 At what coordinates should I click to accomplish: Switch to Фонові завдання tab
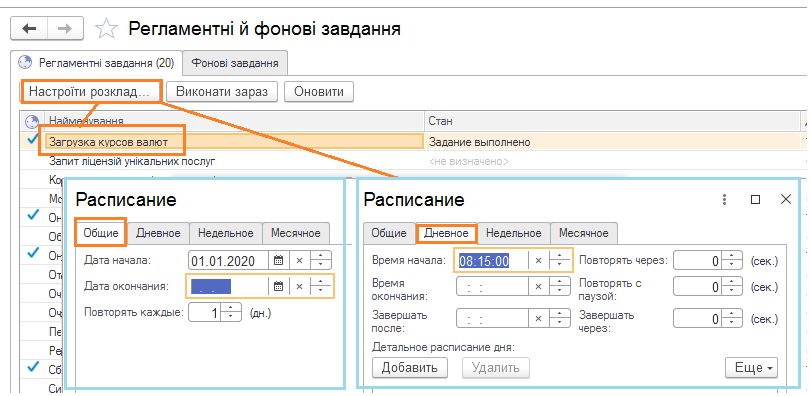pyautogui.click(x=235, y=63)
